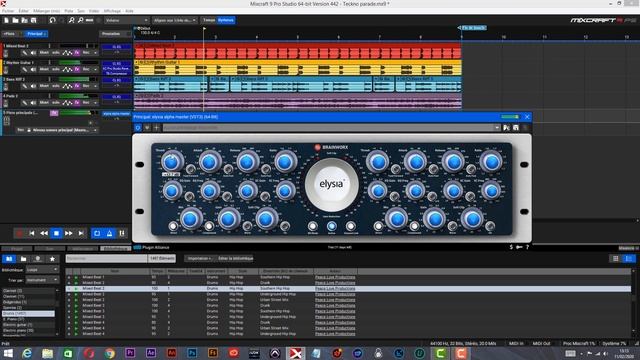Open the plugin preset dropdown arrow
This screenshot has height=360, width=640.
pyautogui.click(x=497, y=128)
